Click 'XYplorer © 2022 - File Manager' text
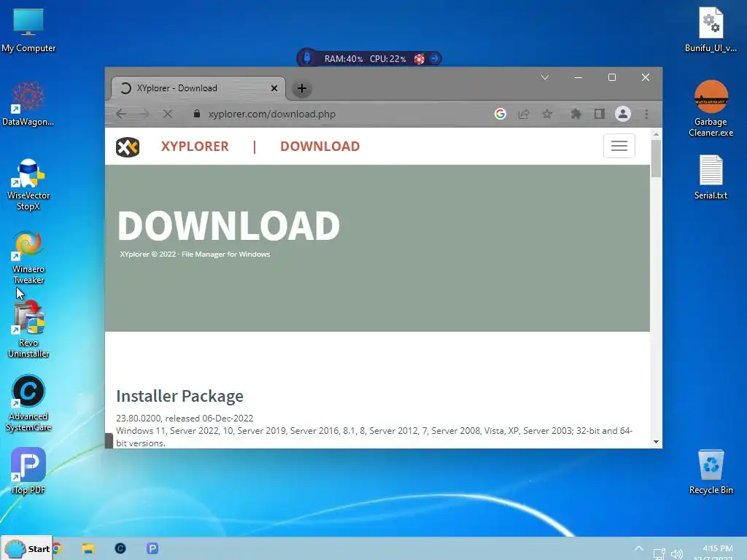 click(x=195, y=254)
